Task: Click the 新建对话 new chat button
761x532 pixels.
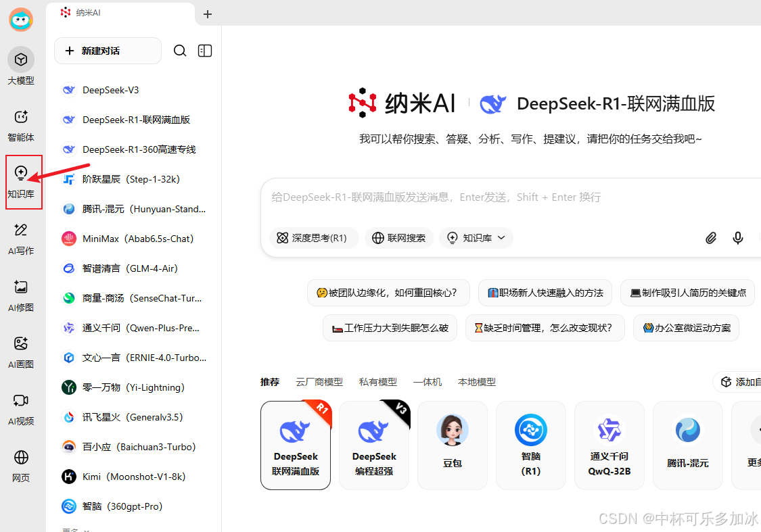Action: click(x=108, y=51)
